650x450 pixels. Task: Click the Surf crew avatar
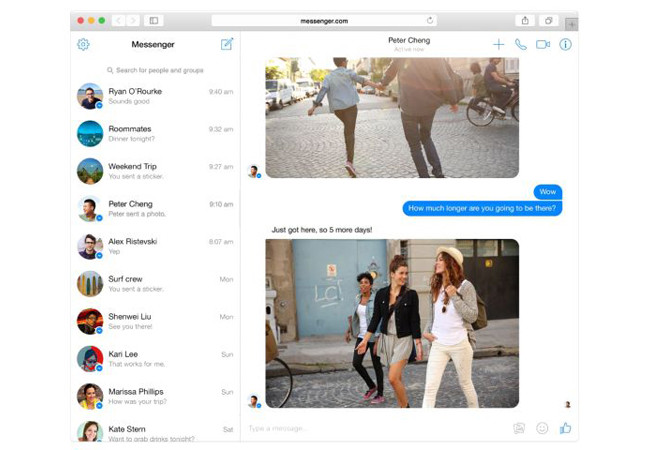[x=90, y=284]
